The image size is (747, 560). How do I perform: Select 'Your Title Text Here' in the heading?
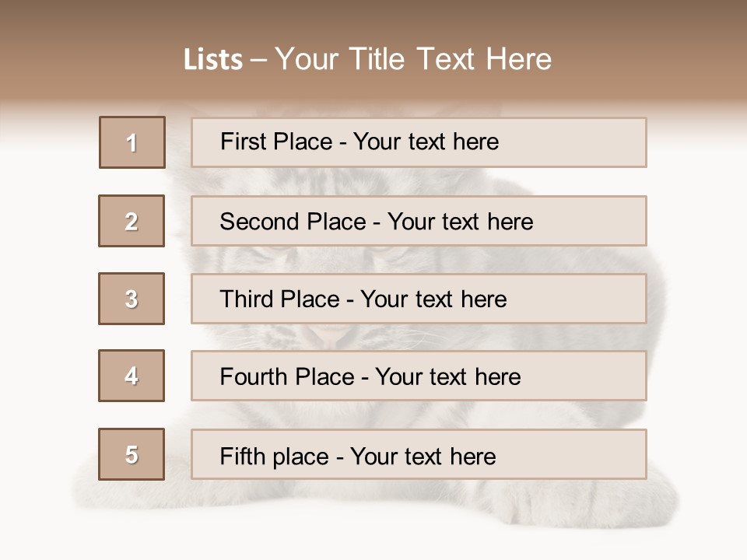click(x=413, y=59)
